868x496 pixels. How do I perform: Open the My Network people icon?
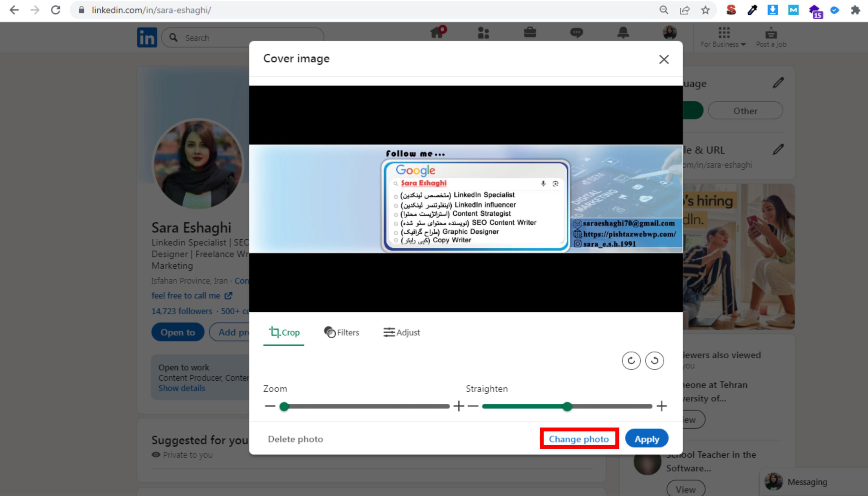pyautogui.click(x=483, y=33)
